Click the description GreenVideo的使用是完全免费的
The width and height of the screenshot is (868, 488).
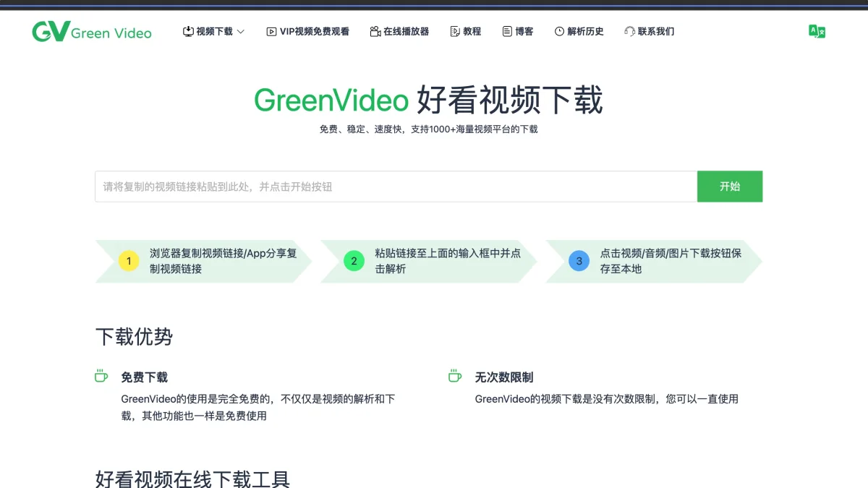258,407
